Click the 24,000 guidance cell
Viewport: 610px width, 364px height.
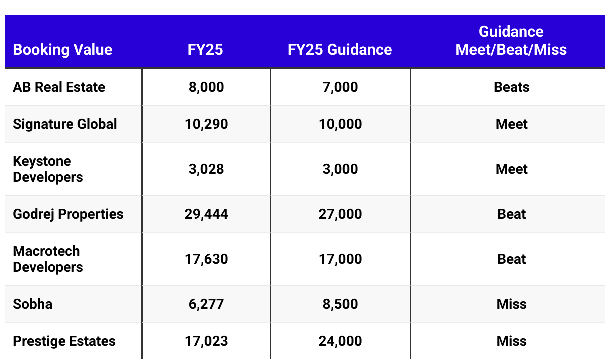click(x=340, y=341)
